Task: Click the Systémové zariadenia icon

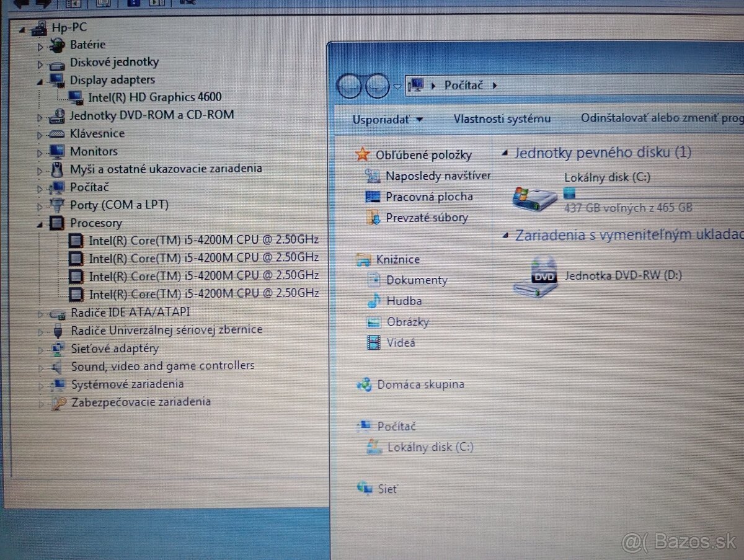Action: (x=59, y=384)
